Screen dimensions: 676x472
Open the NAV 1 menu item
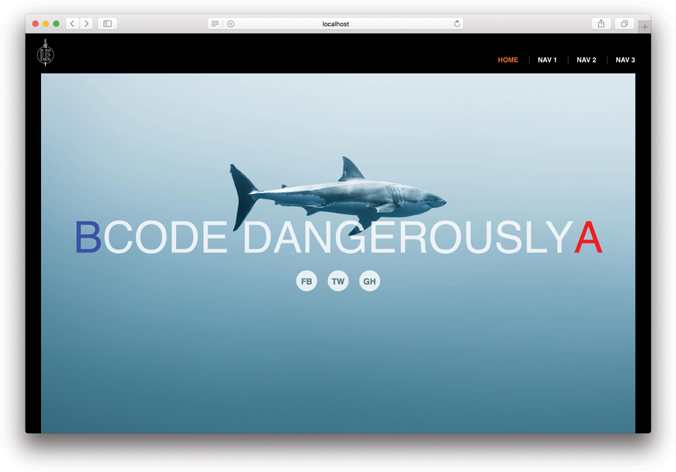pos(547,60)
